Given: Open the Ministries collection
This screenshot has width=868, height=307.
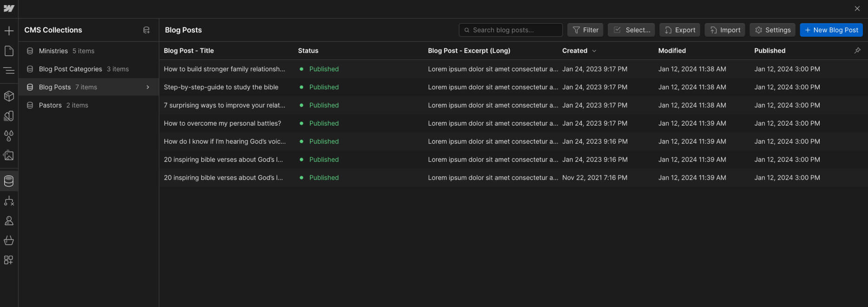Looking at the screenshot, I should 89,51.
